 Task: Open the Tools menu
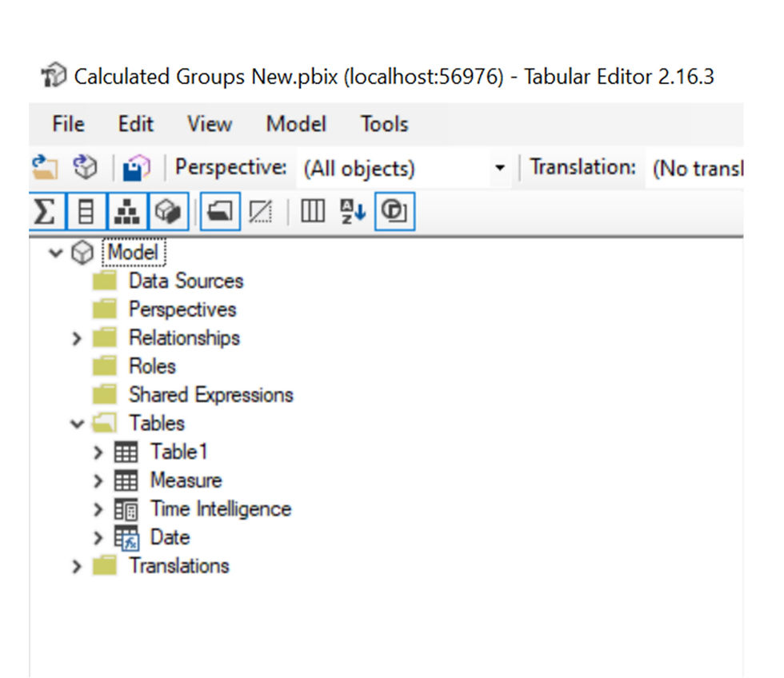coord(384,124)
